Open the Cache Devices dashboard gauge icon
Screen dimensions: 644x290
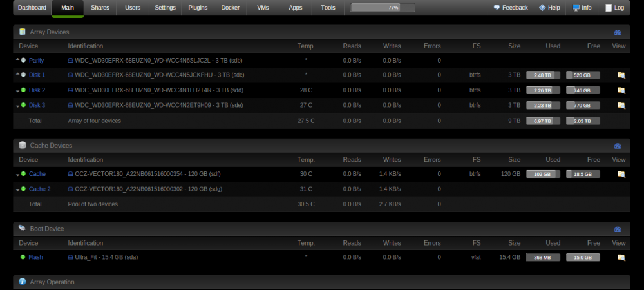[618, 146]
